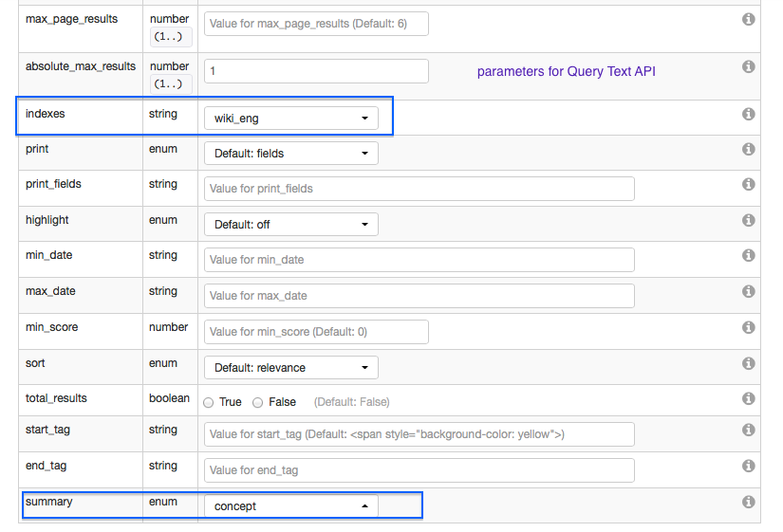Select True for total_results
Screen dimensions: 783x532
pyautogui.click(x=209, y=402)
